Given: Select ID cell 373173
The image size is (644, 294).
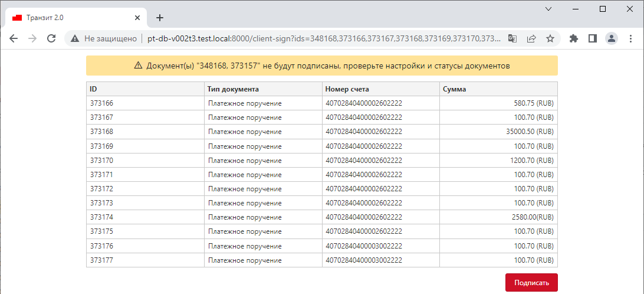Looking at the screenshot, I should coord(145,203).
